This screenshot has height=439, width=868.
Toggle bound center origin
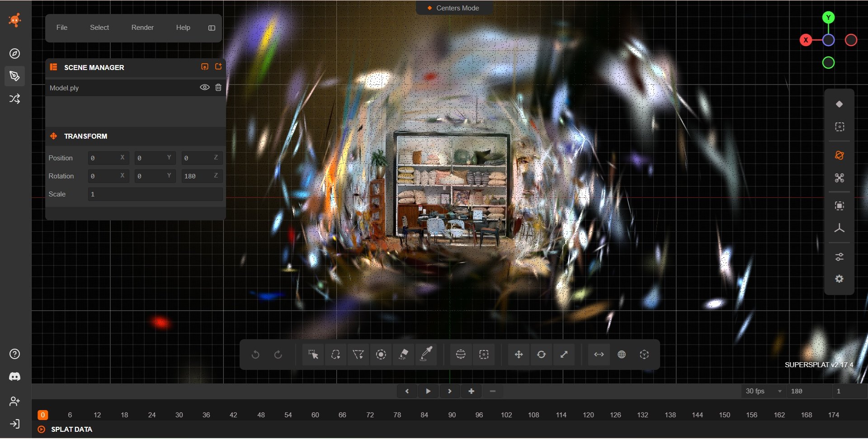pyautogui.click(x=644, y=355)
